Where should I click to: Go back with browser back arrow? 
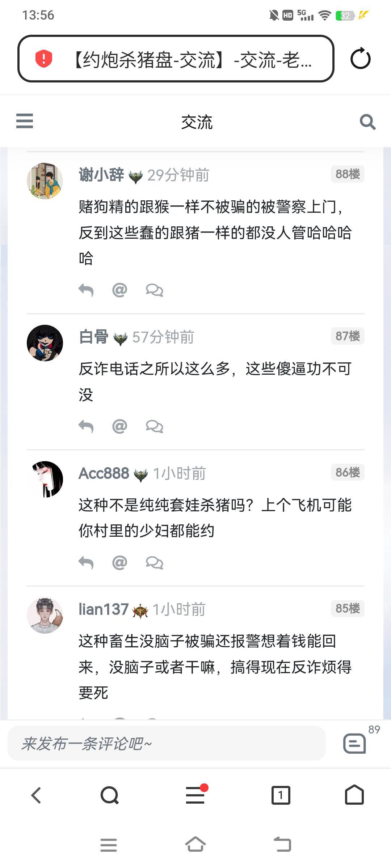tap(36, 795)
